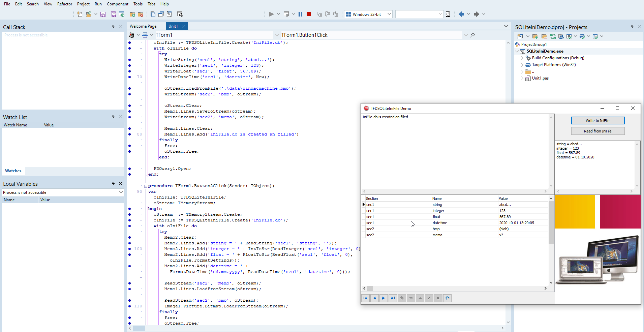Click the Save All toolbar icon

[x=114, y=14]
